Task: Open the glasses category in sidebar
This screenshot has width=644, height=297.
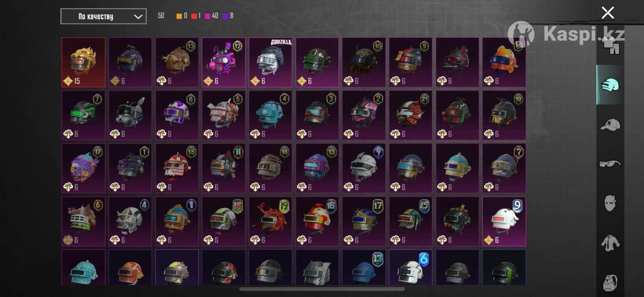Action: coord(610,164)
